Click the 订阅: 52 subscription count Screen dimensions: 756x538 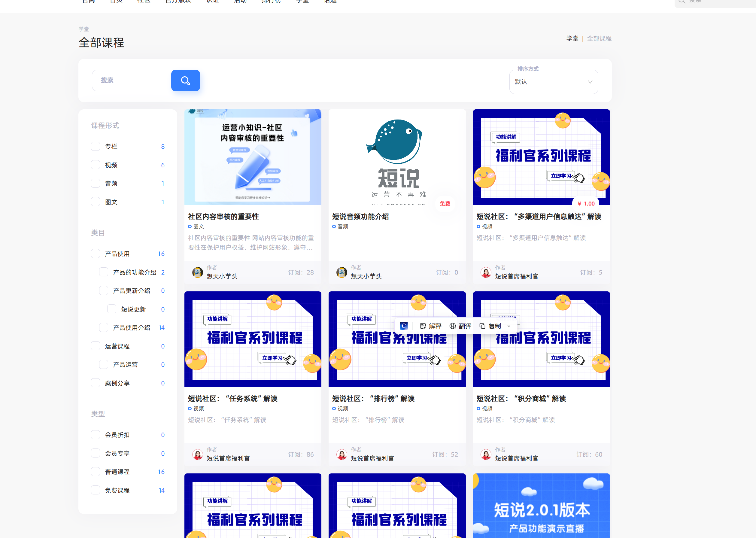pos(445,454)
